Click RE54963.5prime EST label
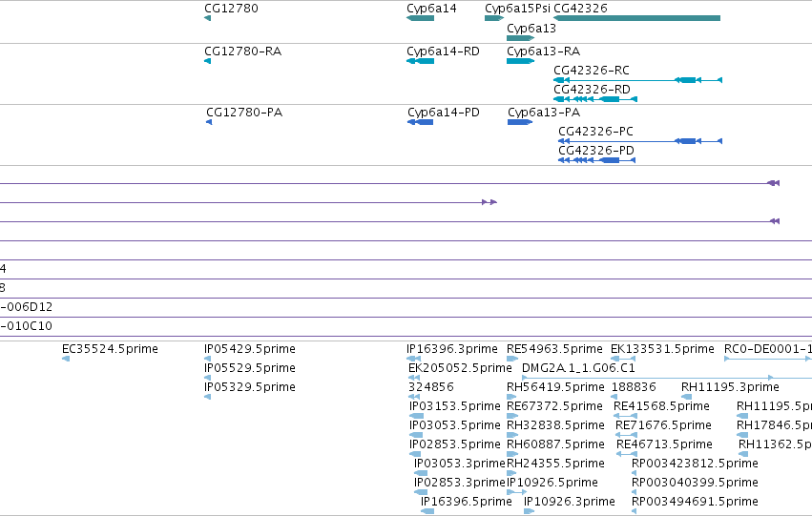The image size is (812, 516). (x=554, y=349)
